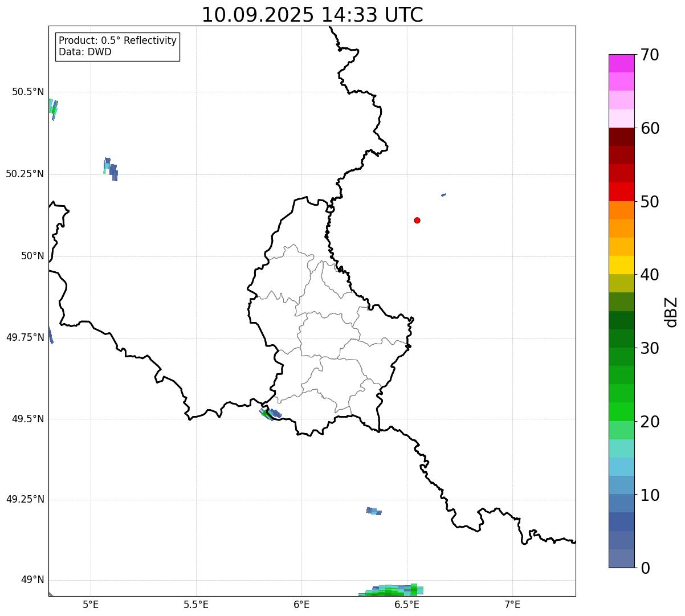Click the dark maroon swatch below 60

click(x=621, y=137)
